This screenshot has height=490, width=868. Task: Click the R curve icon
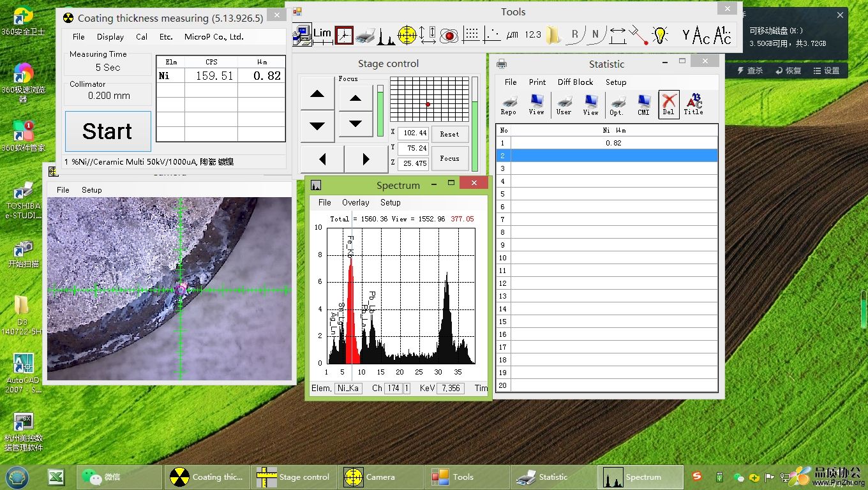(x=575, y=34)
